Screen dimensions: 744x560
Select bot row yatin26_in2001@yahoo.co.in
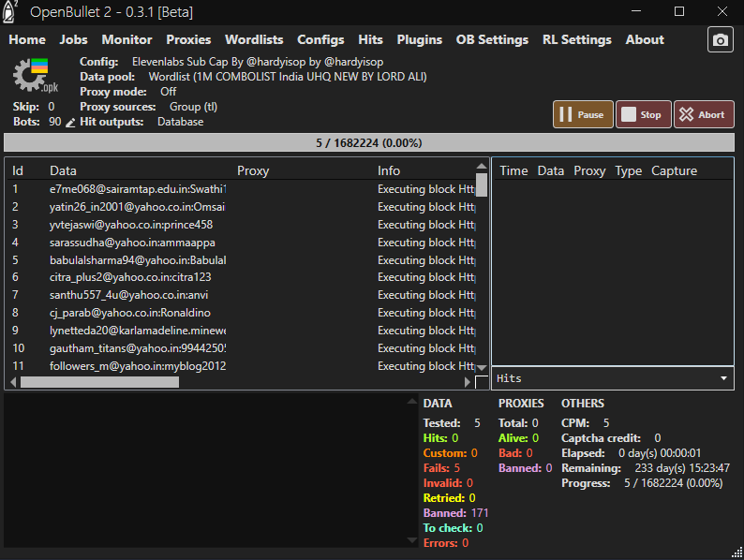[x=244, y=207]
